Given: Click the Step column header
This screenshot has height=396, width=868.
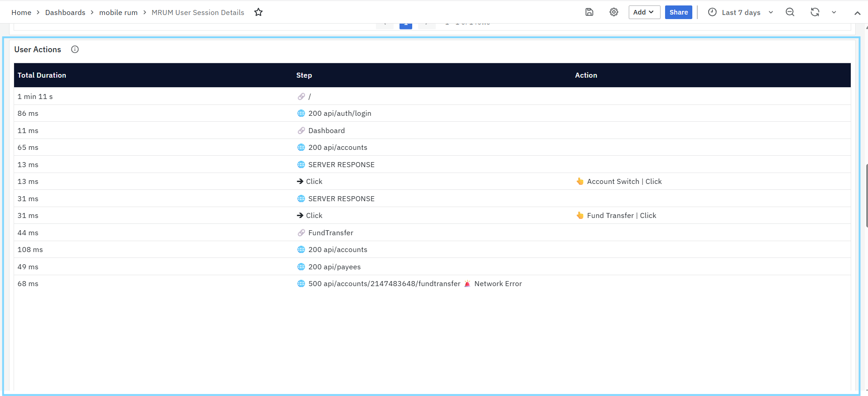Looking at the screenshot, I should click(x=304, y=75).
